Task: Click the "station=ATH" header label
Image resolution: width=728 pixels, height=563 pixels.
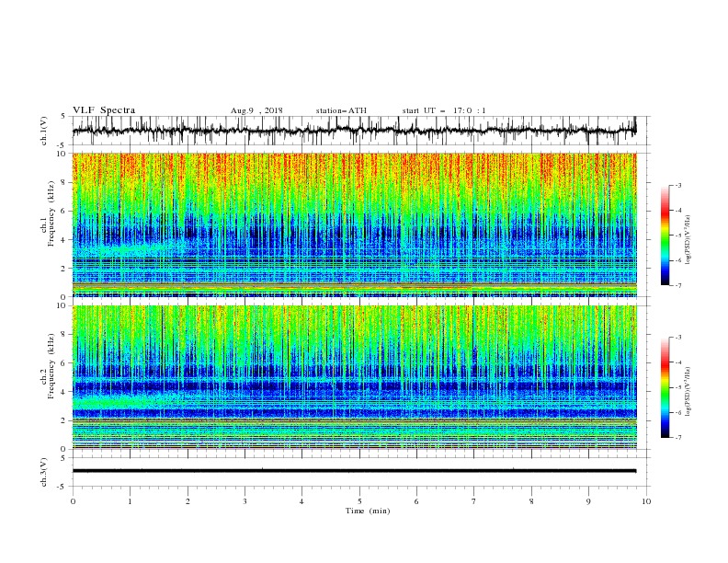Action: click(x=341, y=110)
